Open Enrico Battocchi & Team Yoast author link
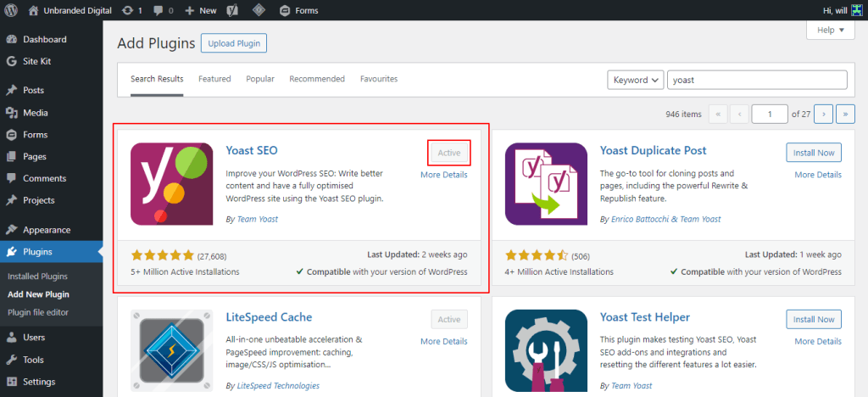The height and width of the screenshot is (397, 868). [x=666, y=219]
